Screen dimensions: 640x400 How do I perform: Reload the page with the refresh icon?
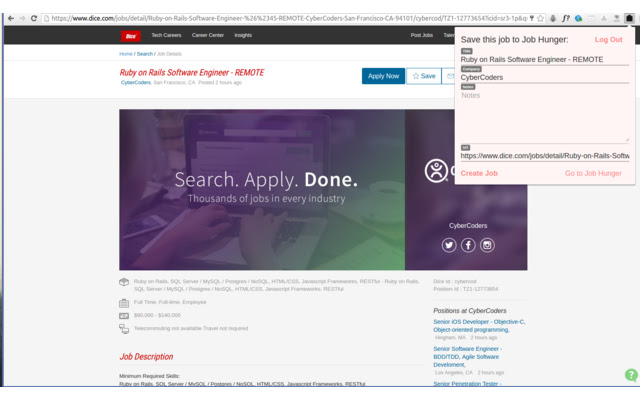(34, 18)
